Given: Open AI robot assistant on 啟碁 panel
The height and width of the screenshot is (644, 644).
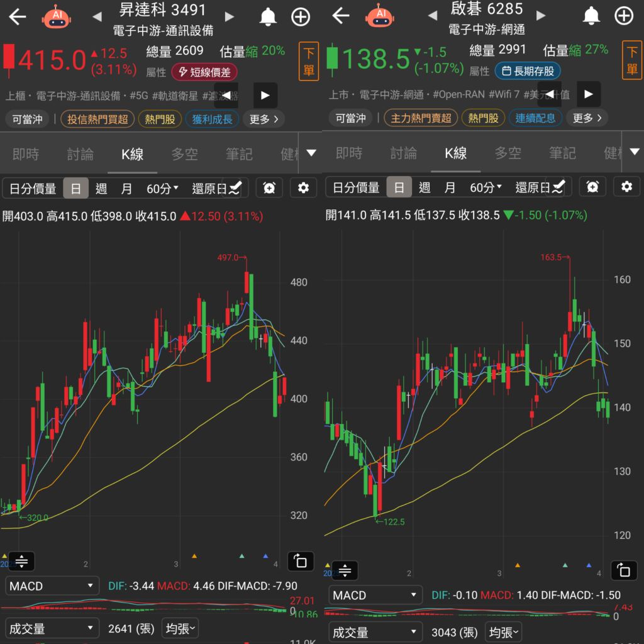Looking at the screenshot, I should [379, 16].
